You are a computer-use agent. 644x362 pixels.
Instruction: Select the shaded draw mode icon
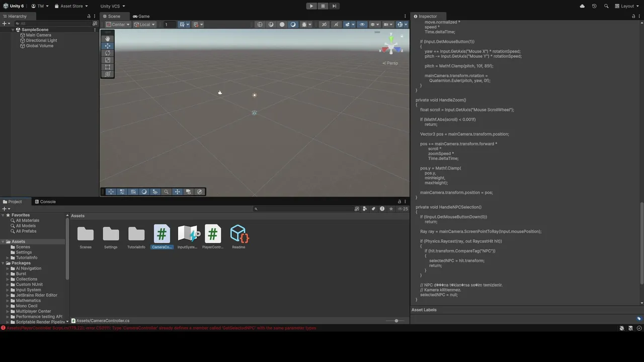click(x=293, y=24)
